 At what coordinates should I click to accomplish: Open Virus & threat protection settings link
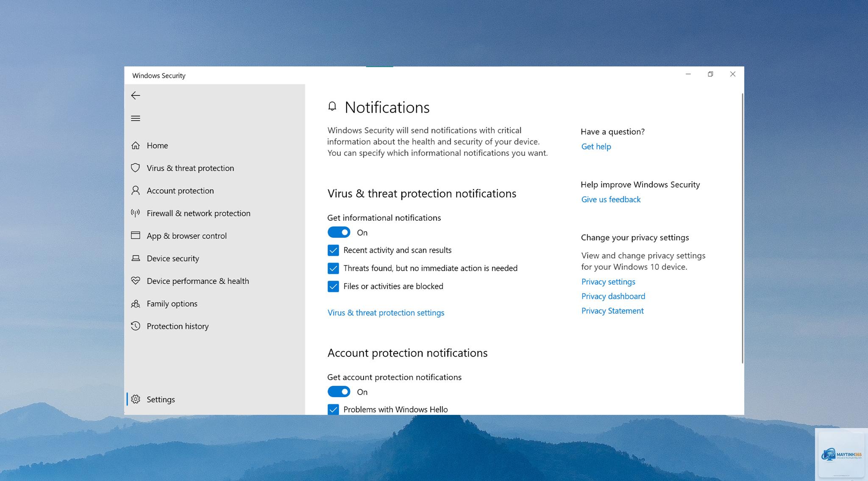(x=386, y=313)
